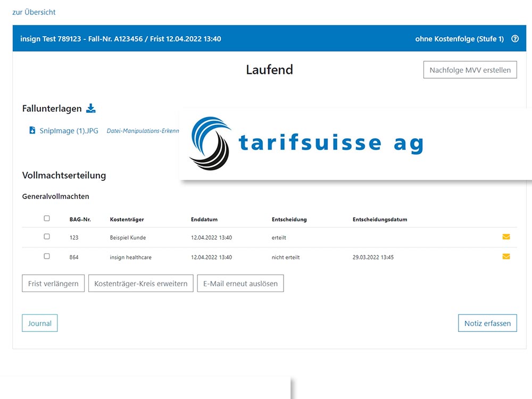Click the Frist verlängern button
This screenshot has height=399, width=532.
tap(53, 284)
